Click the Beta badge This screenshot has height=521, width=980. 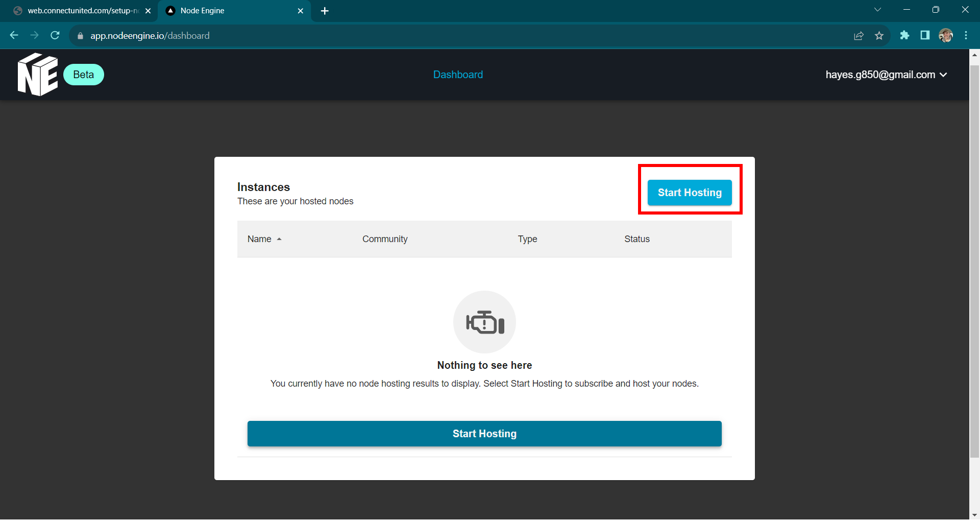(84, 75)
